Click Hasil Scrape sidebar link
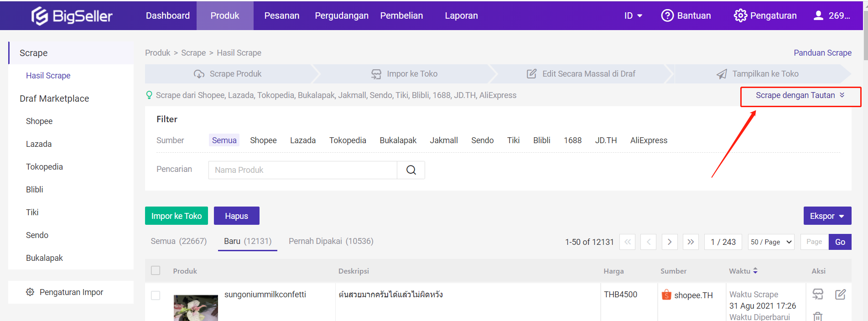The image size is (868, 321). [48, 76]
